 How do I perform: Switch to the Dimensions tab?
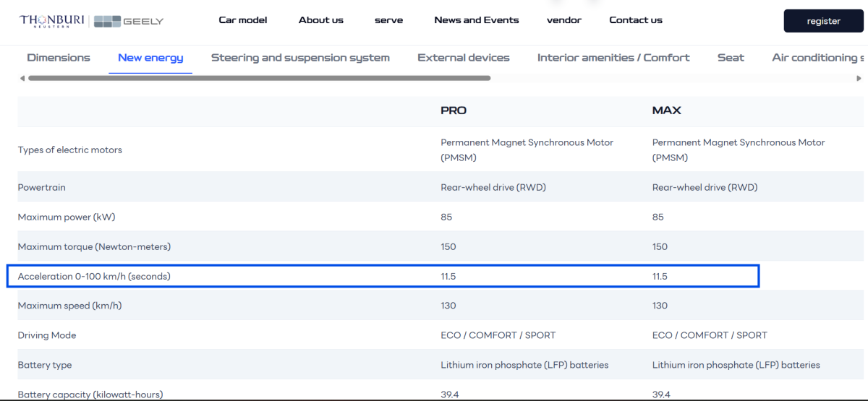[59, 58]
